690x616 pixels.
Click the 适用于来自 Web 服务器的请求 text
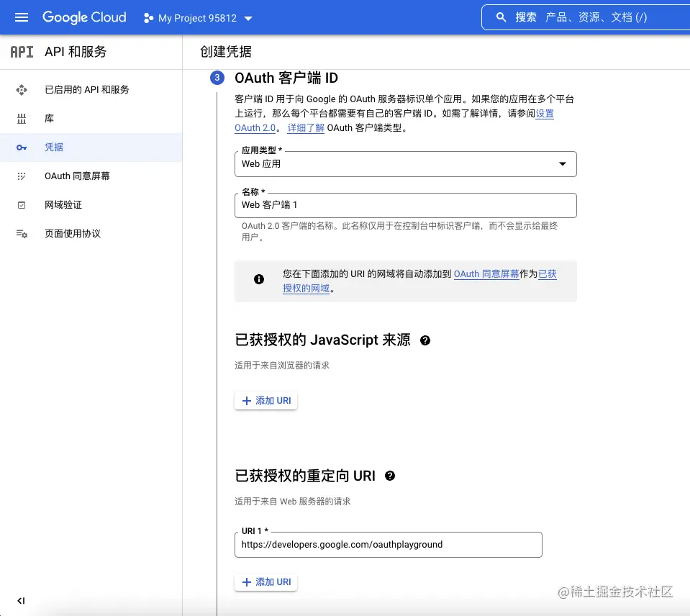(x=293, y=501)
